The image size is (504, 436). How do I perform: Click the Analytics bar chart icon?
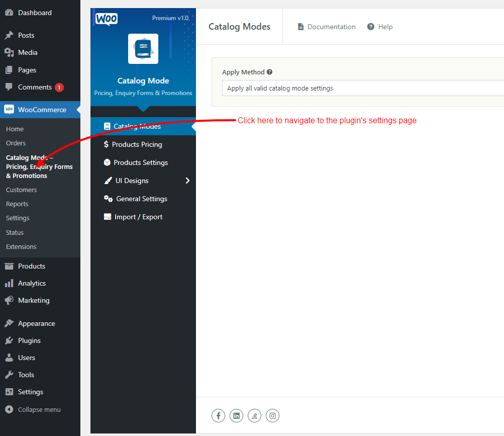pyautogui.click(x=9, y=283)
